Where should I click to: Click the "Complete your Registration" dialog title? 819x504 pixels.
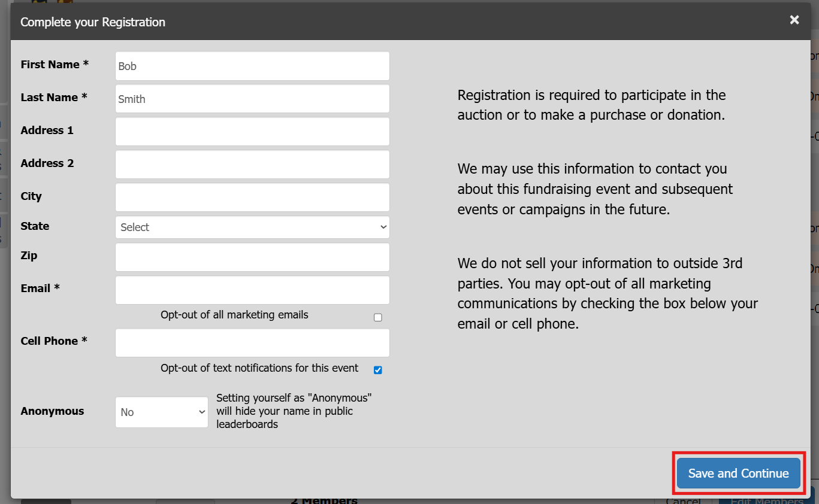93,22
